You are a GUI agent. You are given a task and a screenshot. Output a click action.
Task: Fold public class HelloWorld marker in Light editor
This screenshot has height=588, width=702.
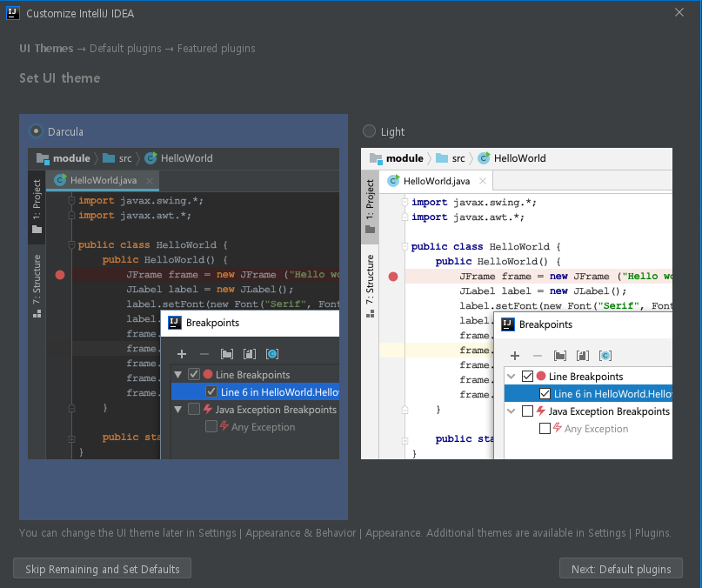point(404,246)
